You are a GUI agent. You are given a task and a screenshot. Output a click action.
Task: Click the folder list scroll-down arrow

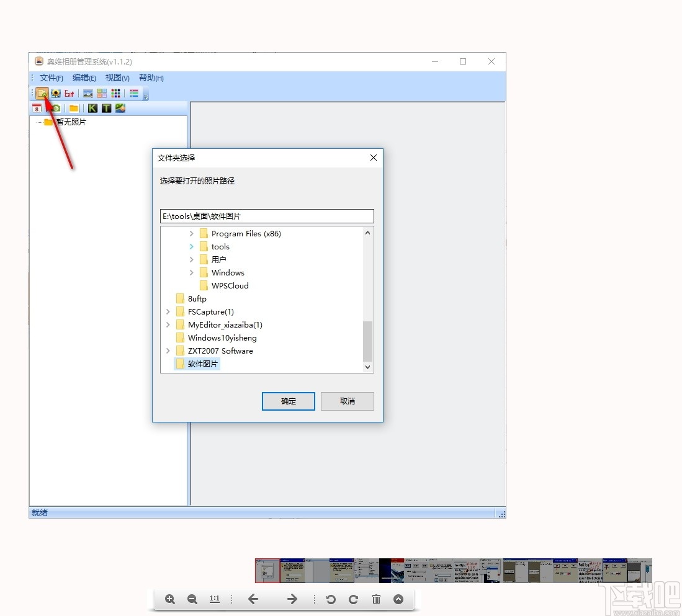[367, 367]
